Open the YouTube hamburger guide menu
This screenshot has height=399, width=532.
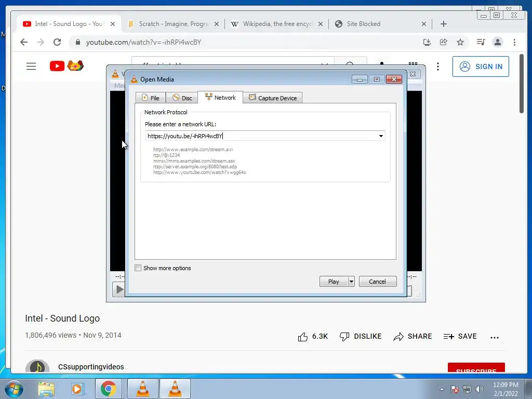(x=31, y=66)
